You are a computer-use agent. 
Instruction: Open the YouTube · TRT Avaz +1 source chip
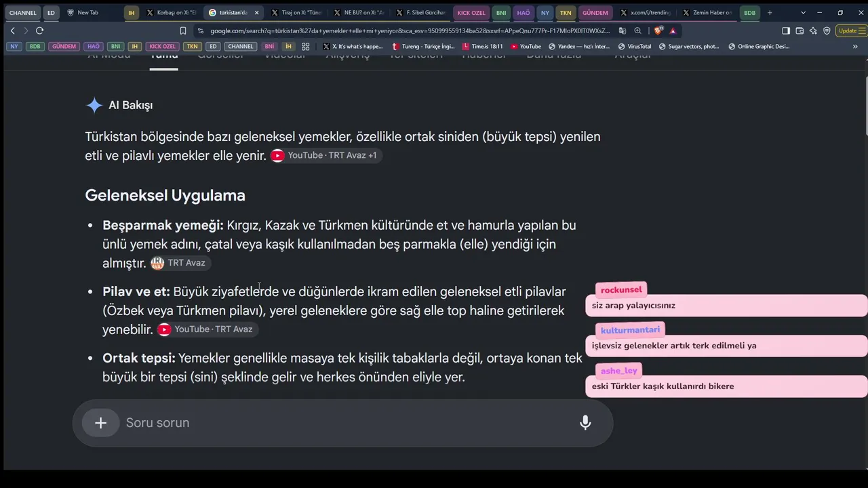[326, 155]
